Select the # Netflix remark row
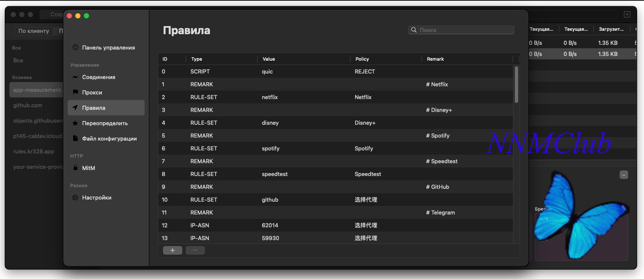 tap(335, 84)
